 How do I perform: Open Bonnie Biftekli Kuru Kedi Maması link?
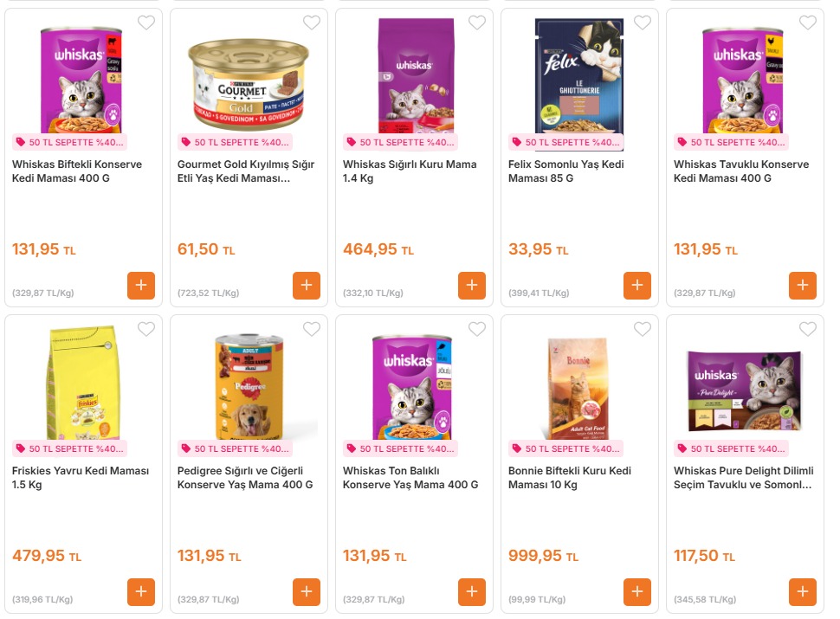(x=569, y=478)
